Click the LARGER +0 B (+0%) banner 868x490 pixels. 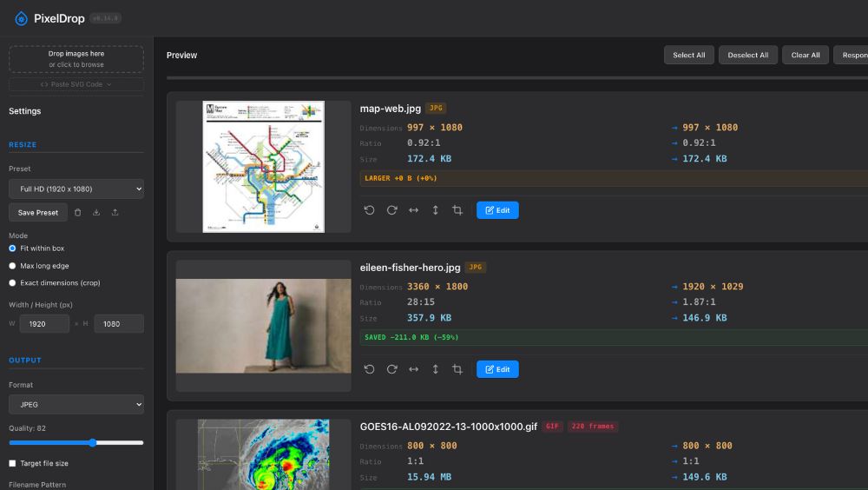[614, 178]
